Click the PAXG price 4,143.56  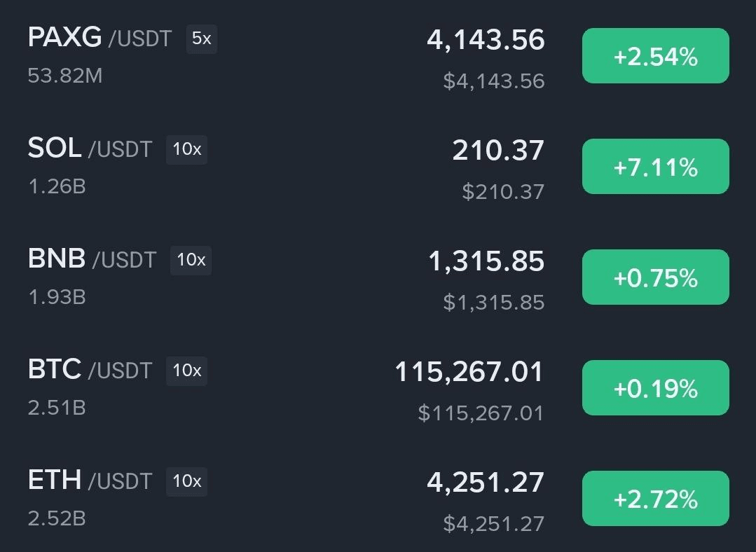(x=485, y=40)
